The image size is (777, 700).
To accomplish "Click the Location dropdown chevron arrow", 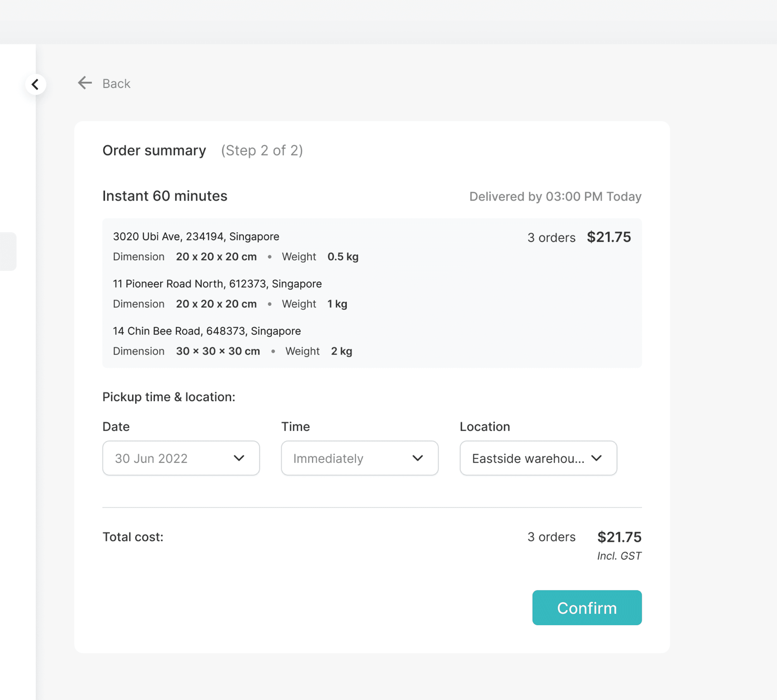I will 596,458.
